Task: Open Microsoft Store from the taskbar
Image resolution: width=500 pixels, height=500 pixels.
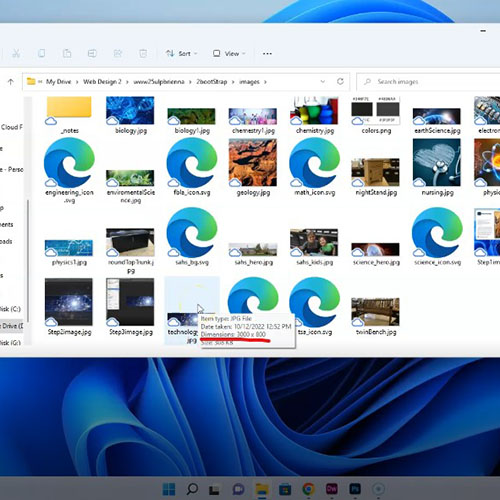Action: [285, 489]
